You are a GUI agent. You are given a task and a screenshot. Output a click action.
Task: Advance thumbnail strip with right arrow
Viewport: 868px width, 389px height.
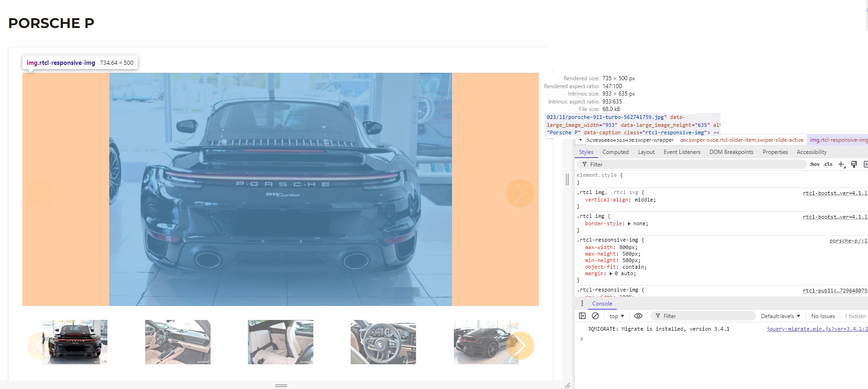520,346
